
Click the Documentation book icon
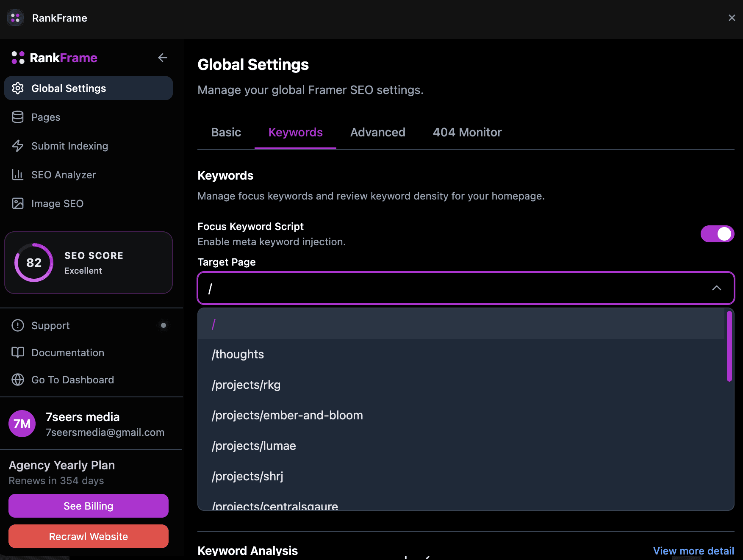(18, 352)
